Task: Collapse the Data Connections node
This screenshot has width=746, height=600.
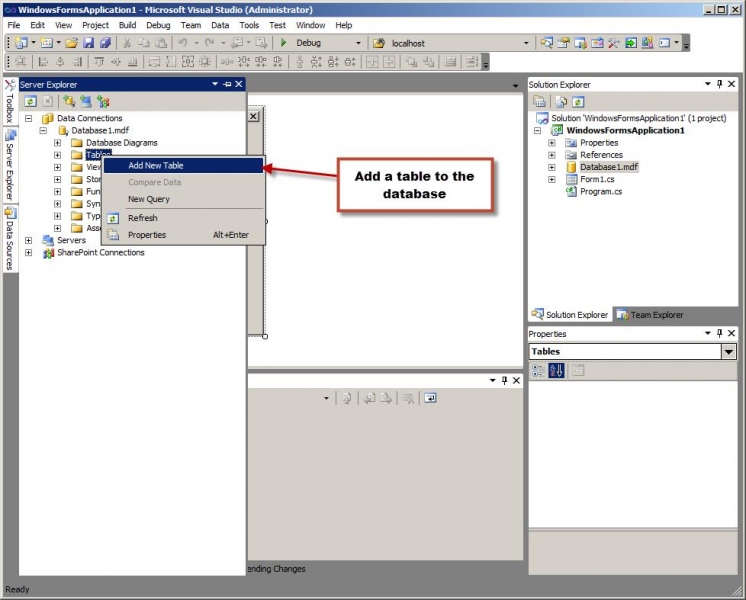Action: pos(29,118)
